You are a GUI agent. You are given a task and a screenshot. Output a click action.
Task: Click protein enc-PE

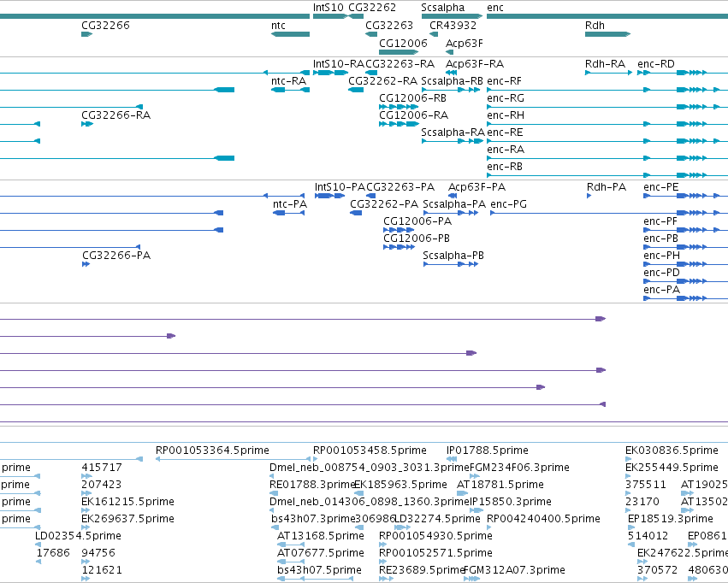pyautogui.click(x=686, y=196)
